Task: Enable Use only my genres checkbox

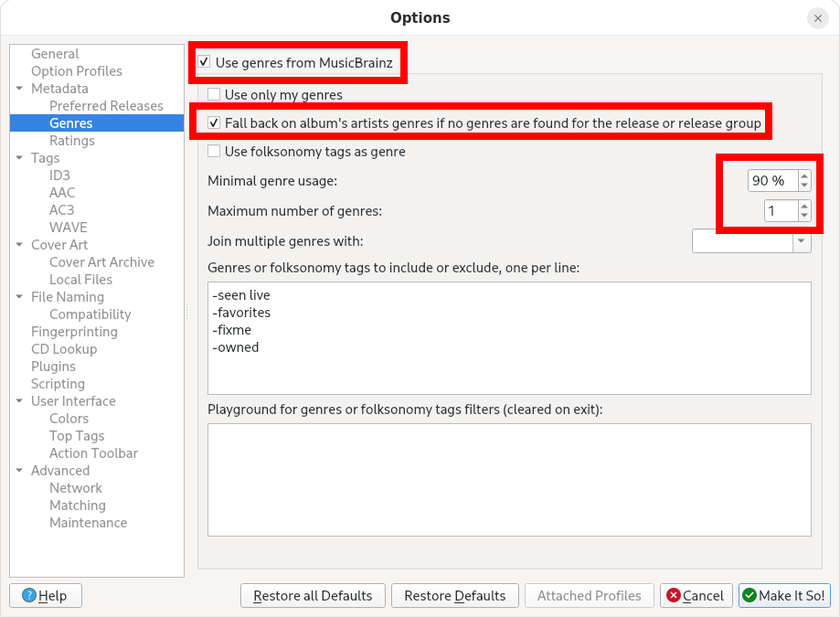Action: tap(214, 94)
